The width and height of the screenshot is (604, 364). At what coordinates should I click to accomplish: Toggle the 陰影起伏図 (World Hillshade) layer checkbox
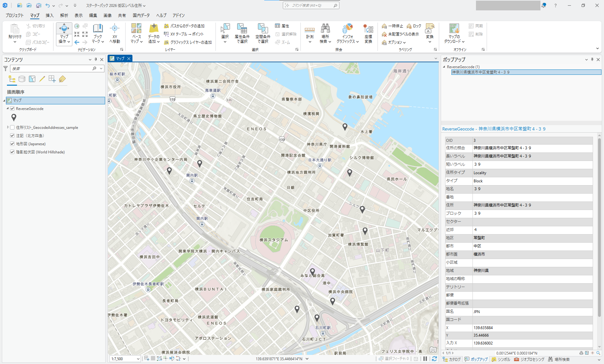click(12, 152)
